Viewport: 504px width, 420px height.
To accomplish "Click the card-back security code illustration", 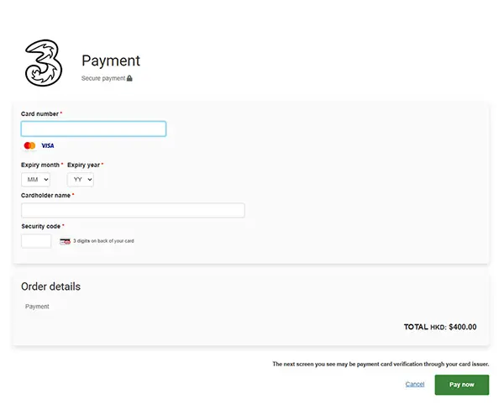I will (65, 241).
